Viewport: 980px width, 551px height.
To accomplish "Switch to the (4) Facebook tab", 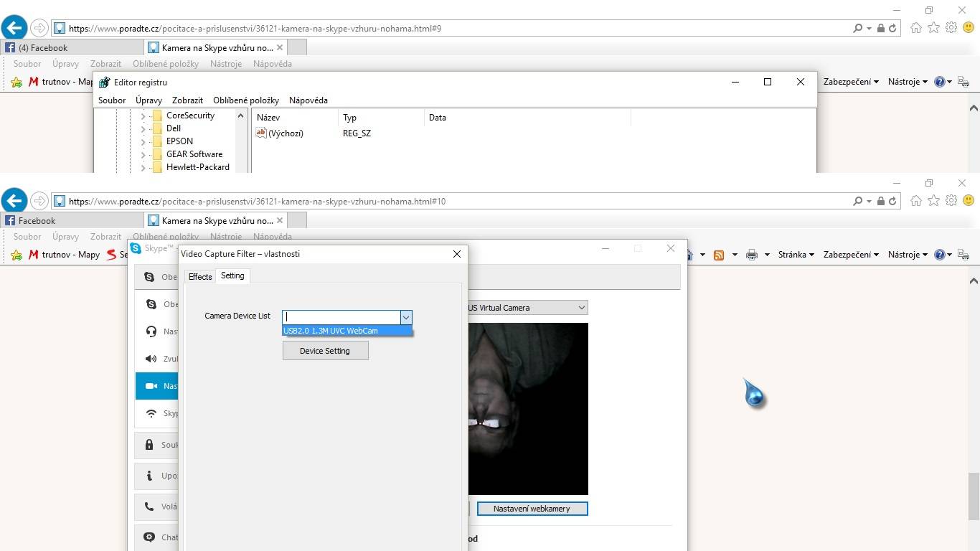I will (x=72, y=48).
